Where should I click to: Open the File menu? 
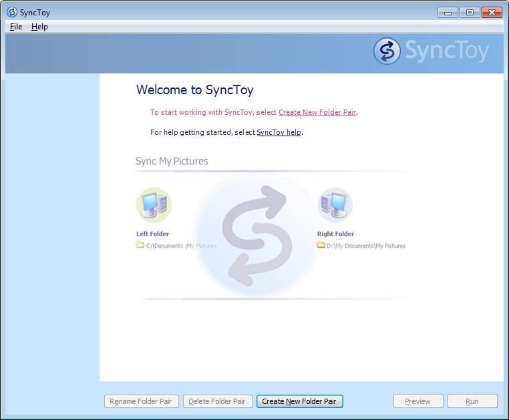coord(16,27)
